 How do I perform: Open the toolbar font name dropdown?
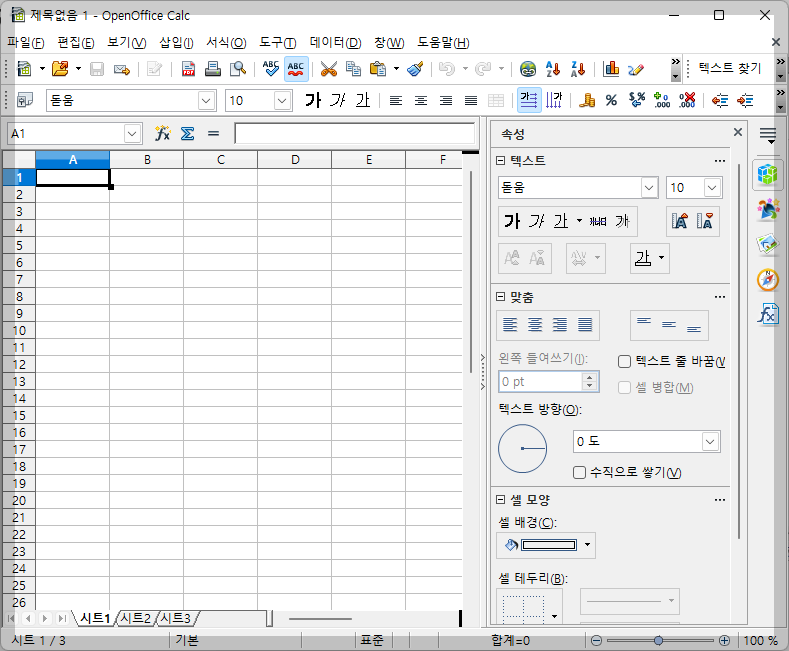pyautogui.click(x=206, y=101)
